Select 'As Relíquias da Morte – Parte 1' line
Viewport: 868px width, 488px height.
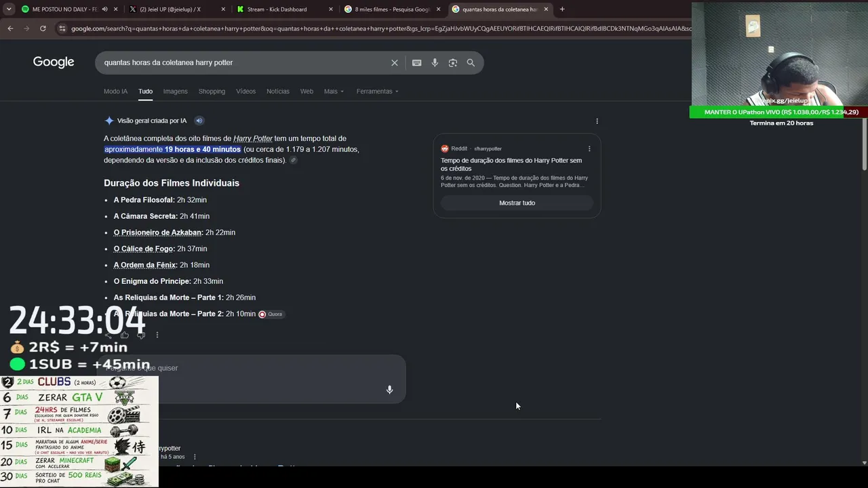point(184,298)
